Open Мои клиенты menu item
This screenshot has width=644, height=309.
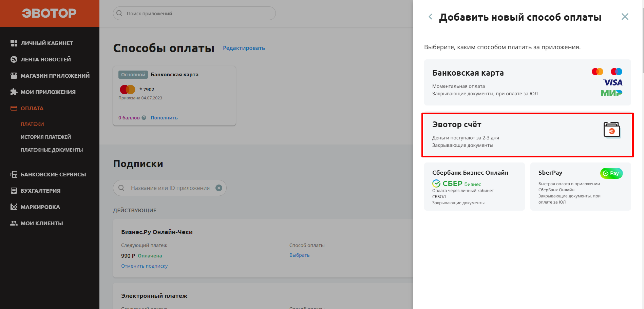(x=42, y=223)
